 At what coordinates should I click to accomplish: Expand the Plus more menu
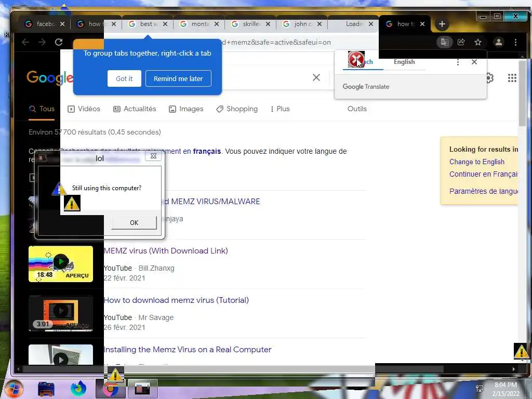pyautogui.click(x=280, y=109)
